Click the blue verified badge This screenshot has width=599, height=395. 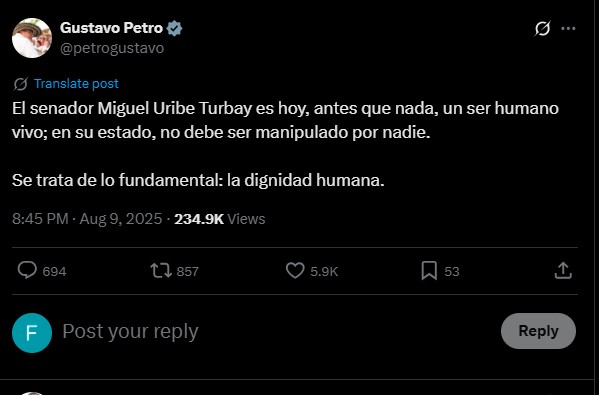(x=175, y=28)
